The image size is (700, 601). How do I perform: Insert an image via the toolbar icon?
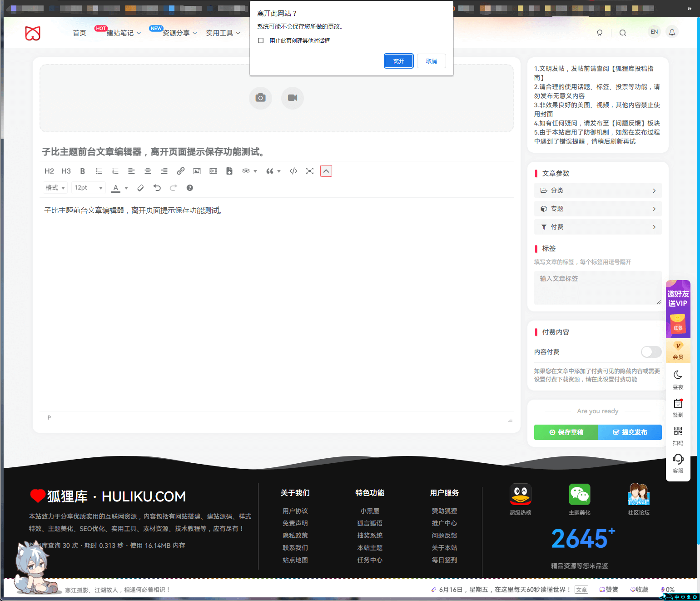pyautogui.click(x=197, y=171)
